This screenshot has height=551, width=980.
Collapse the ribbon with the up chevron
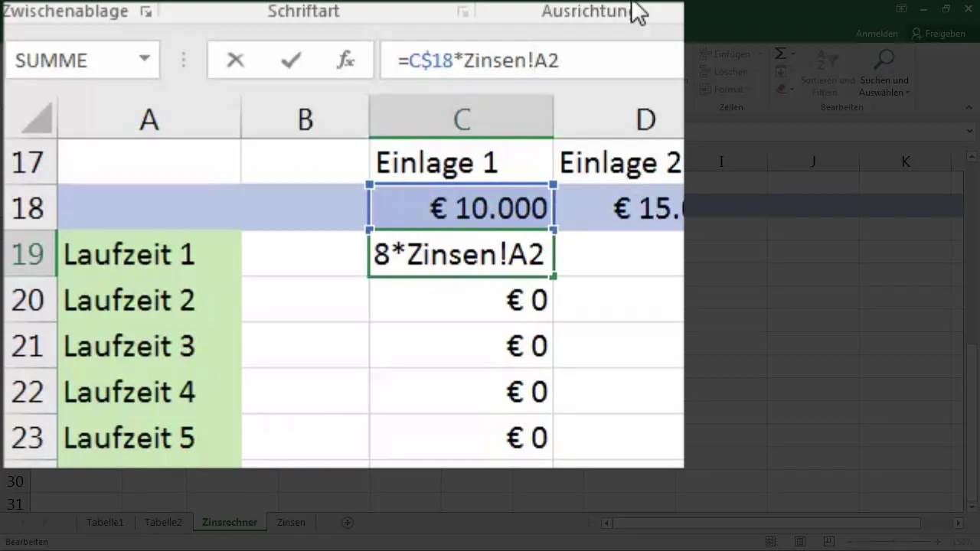pos(969,108)
